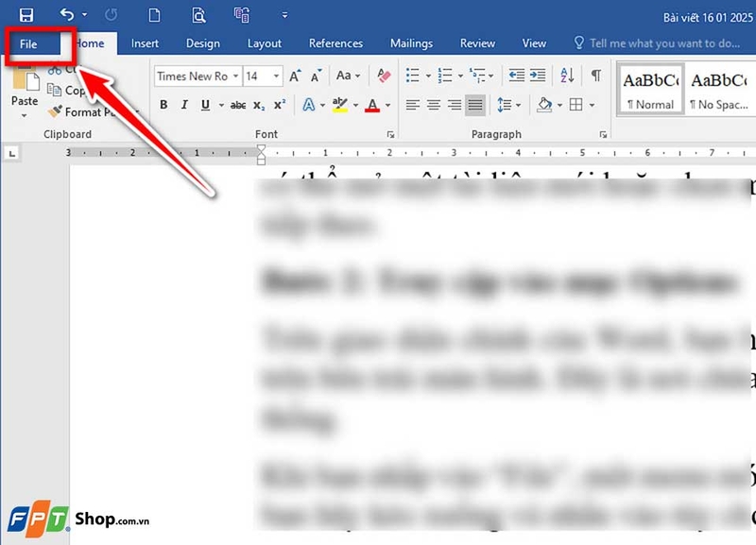
Task: Open the highlight color dropdown arrow
Action: [x=356, y=105]
